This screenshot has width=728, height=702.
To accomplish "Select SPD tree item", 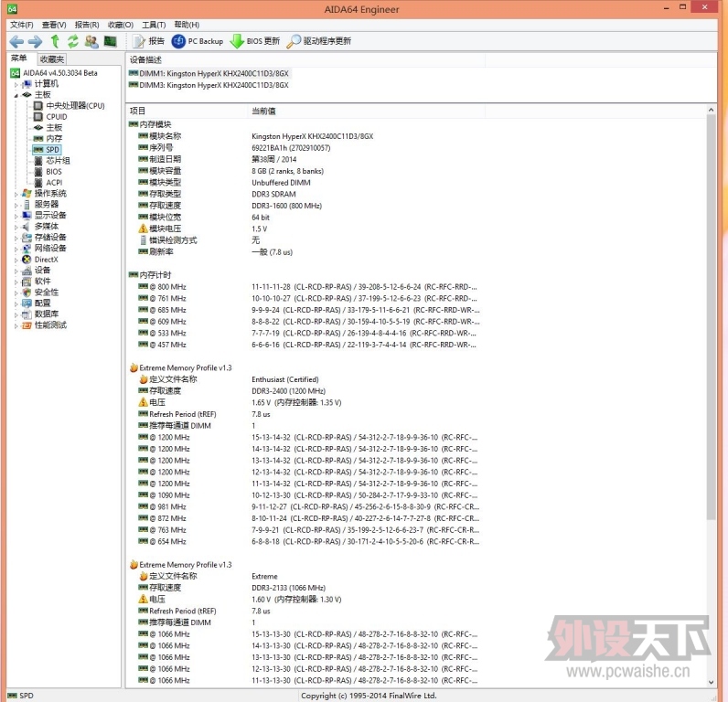I will (x=47, y=150).
